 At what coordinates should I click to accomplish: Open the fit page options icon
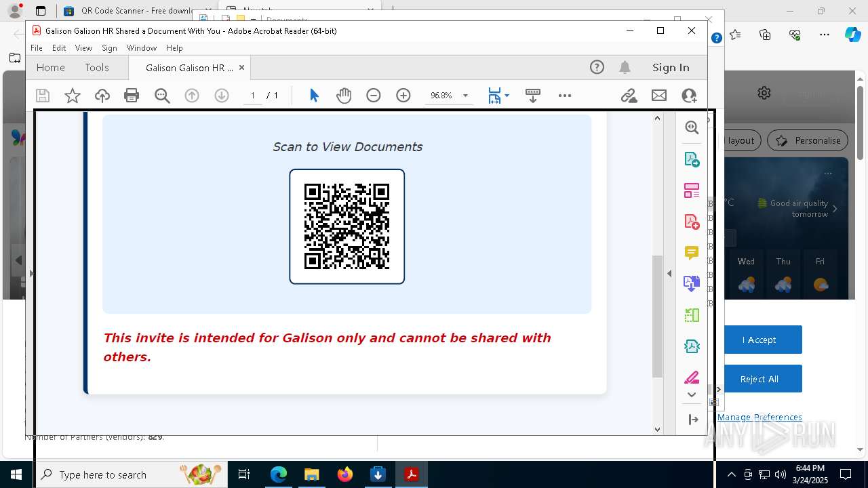498,96
